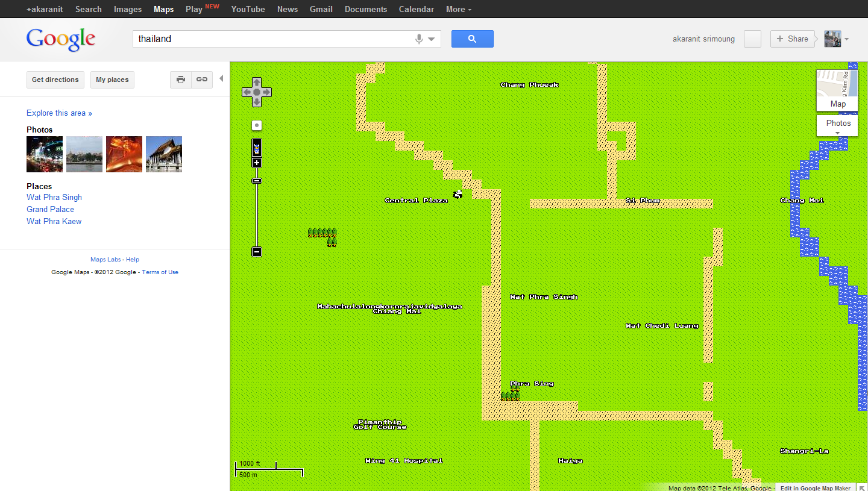
Task: Click My places button
Action: (113, 80)
